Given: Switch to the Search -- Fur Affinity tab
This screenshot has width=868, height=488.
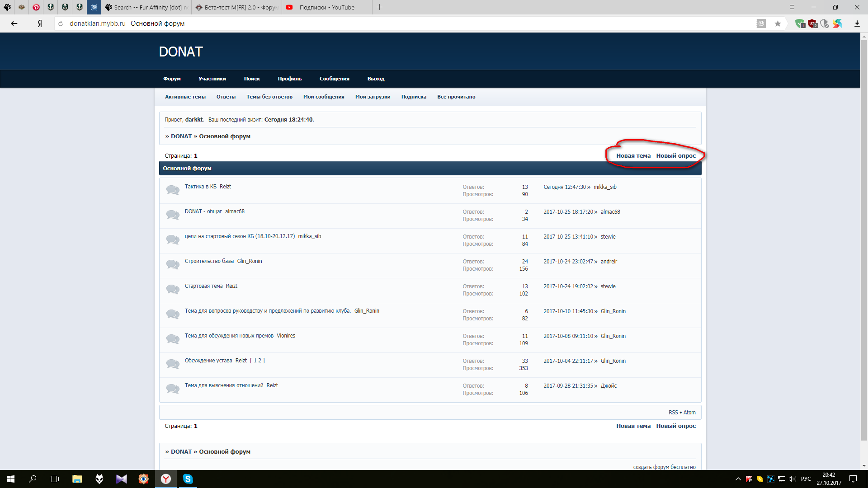Looking at the screenshot, I should [x=147, y=7].
